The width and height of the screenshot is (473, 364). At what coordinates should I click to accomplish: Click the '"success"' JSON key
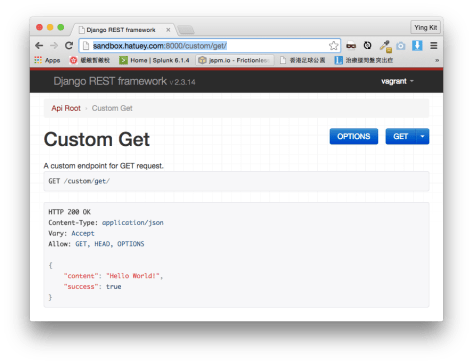click(81, 287)
